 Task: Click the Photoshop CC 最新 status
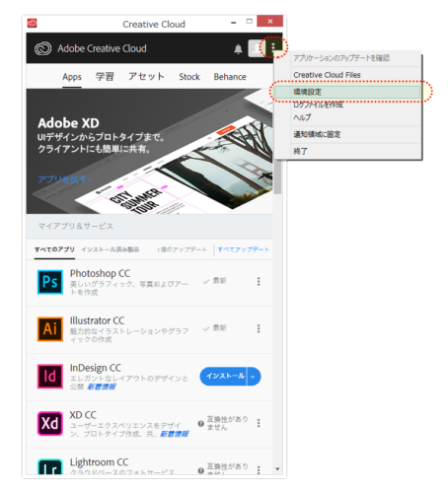(215, 281)
